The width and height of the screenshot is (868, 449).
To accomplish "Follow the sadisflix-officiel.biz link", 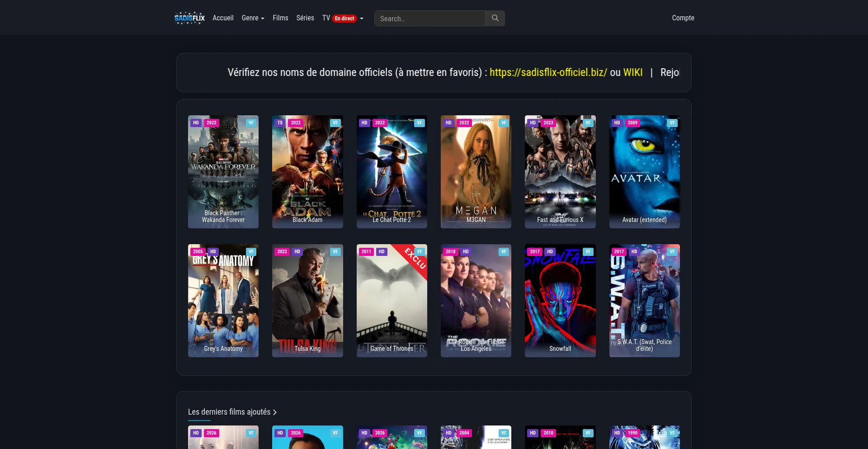I will pyautogui.click(x=548, y=72).
